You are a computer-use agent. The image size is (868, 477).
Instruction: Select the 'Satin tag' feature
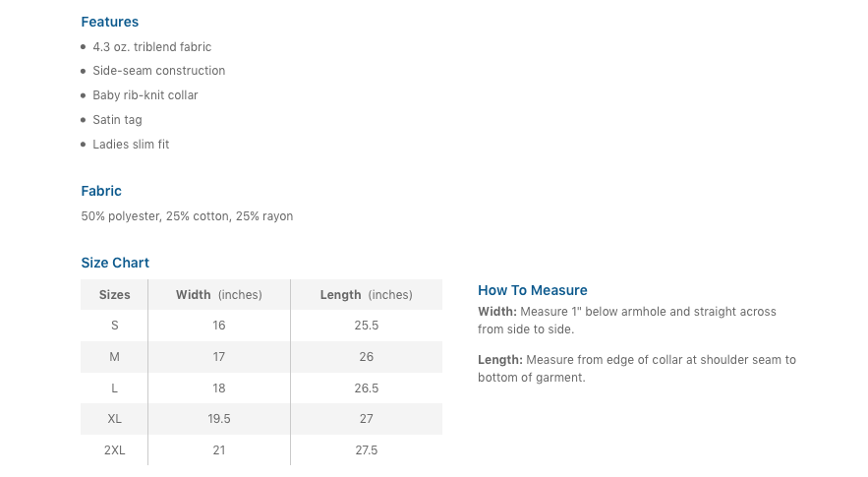pos(117,120)
